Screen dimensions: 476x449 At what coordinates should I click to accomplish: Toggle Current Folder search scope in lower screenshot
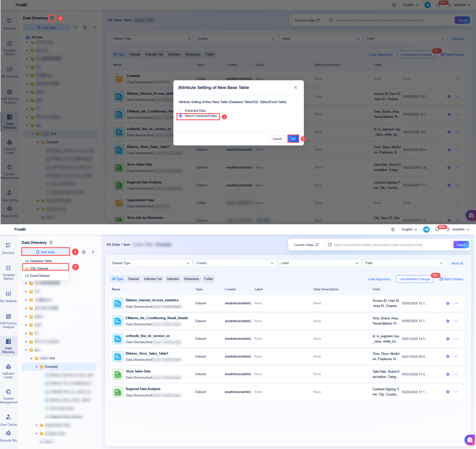[306, 245]
